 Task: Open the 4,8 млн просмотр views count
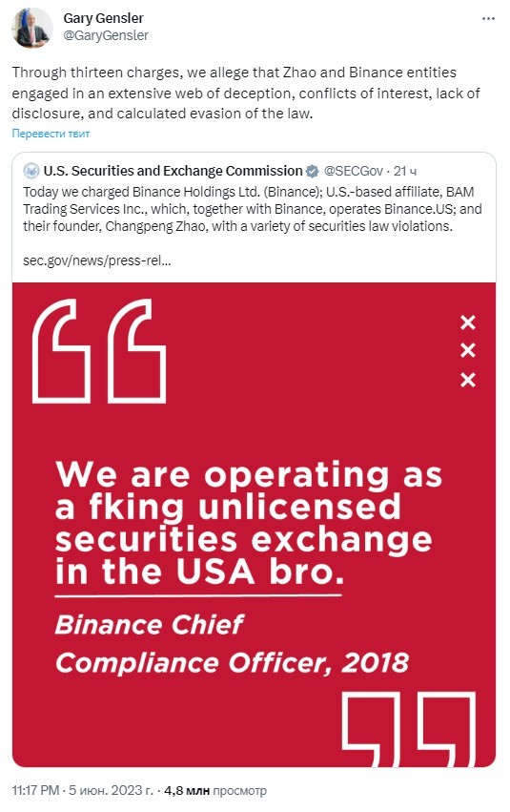215,790
